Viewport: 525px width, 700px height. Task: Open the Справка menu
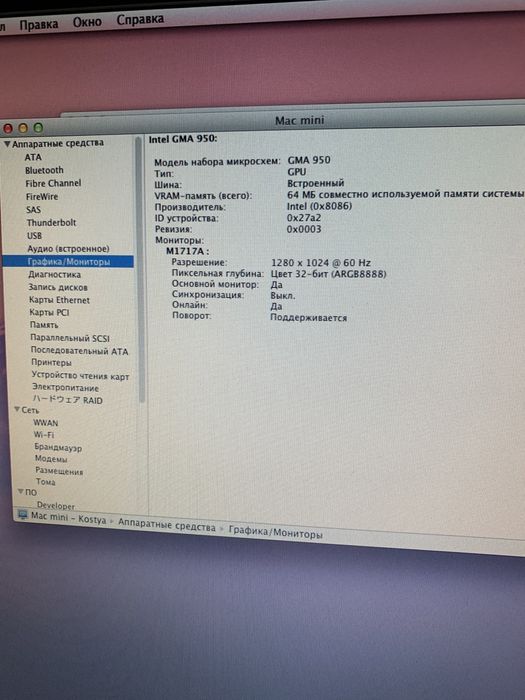pyautogui.click(x=140, y=20)
